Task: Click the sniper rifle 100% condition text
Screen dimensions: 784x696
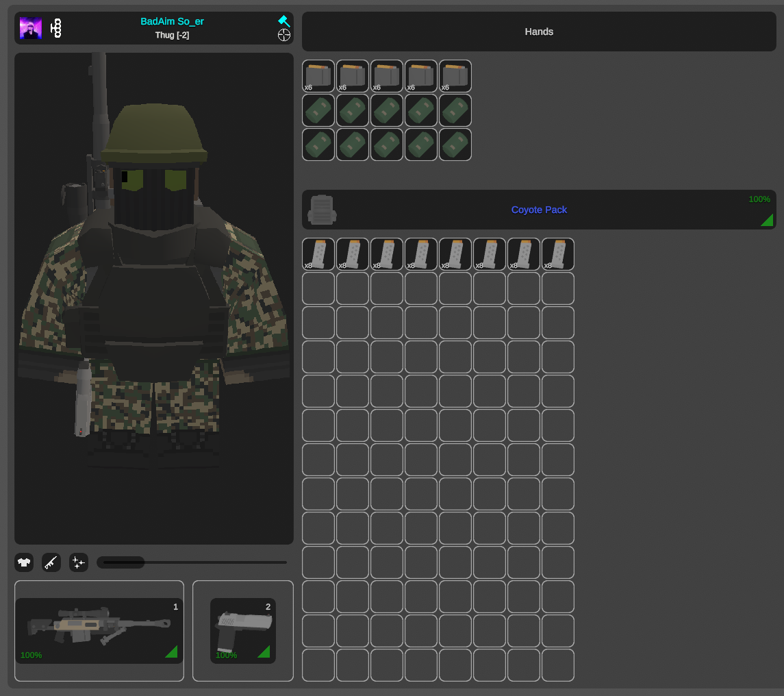Action: [31, 655]
